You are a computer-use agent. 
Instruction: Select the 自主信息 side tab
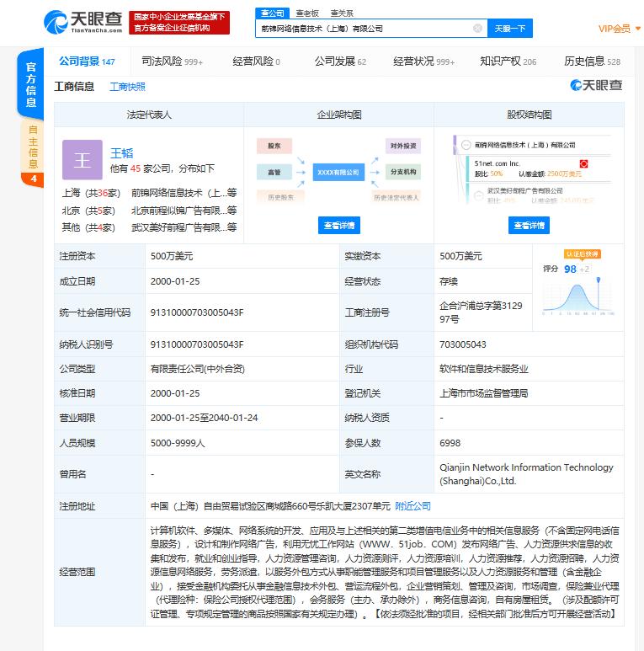coord(33,146)
